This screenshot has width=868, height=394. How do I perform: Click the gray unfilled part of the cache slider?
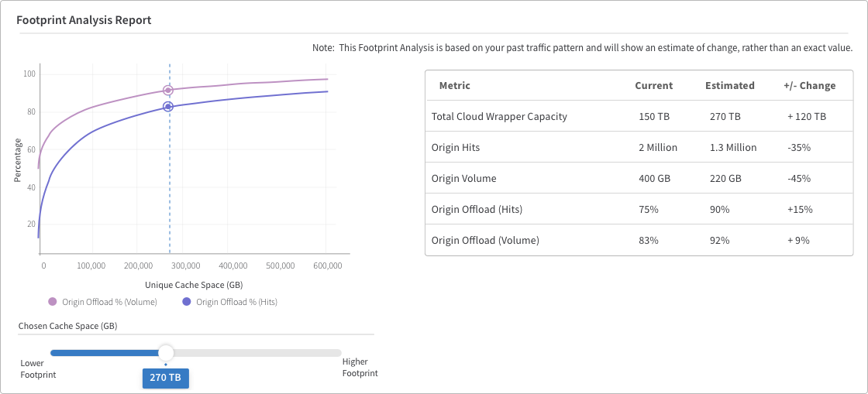[256, 353]
